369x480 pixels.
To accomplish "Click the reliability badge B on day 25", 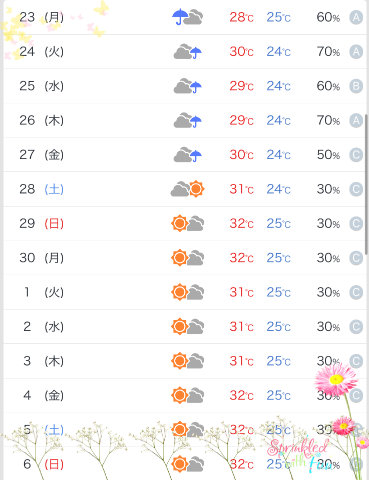I will (x=356, y=86).
